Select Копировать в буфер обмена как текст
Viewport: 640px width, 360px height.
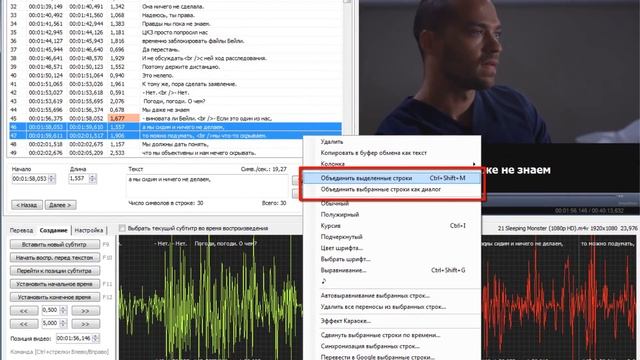click(373, 153)
